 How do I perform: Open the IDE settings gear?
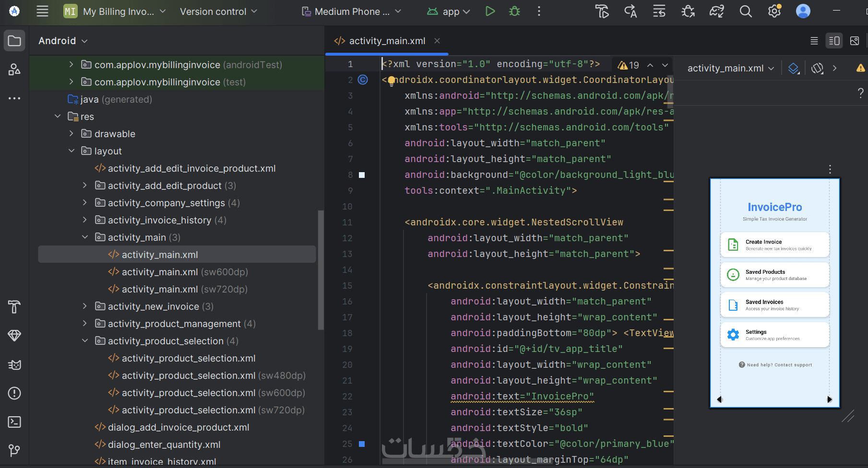(774, 12)
